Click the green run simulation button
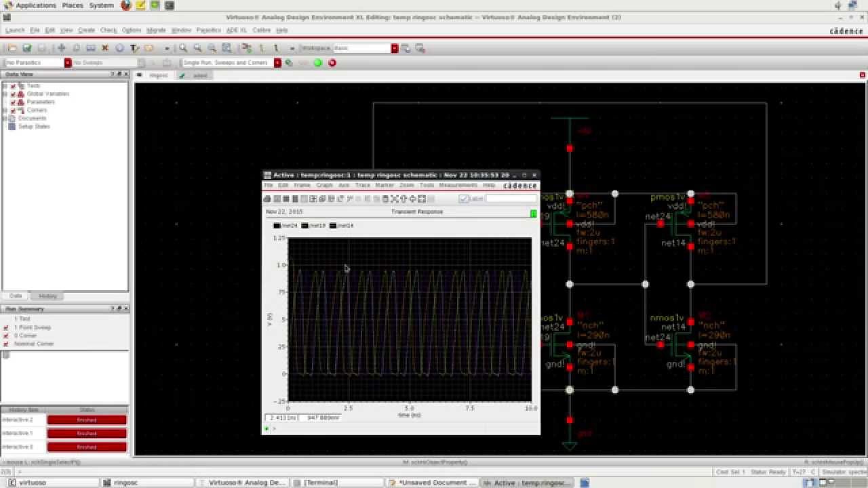The height and width of the screenshot is (488, 868). 317,62
